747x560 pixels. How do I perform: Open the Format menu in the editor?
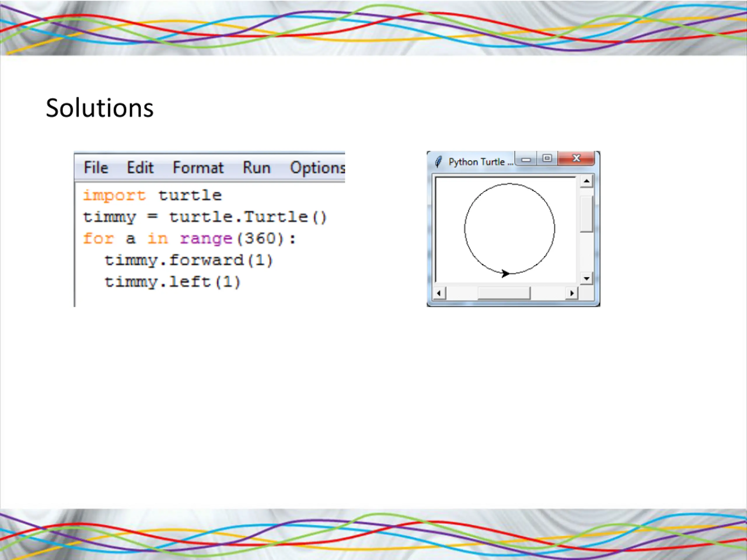tap(198, 167)
